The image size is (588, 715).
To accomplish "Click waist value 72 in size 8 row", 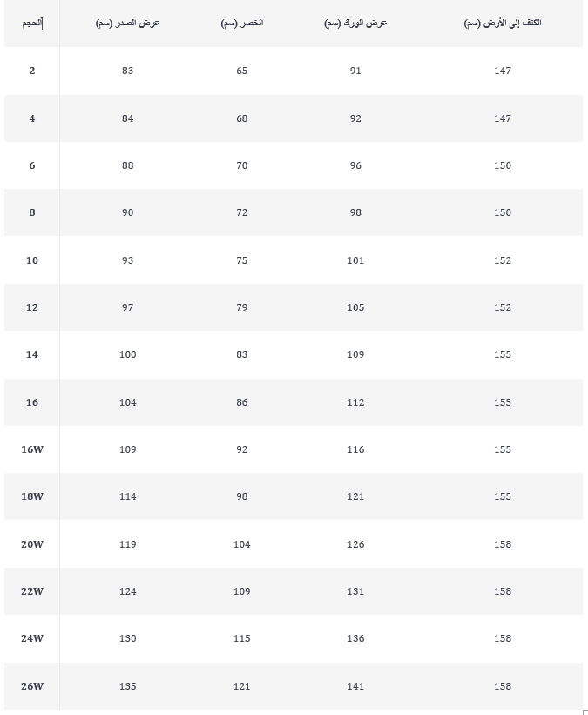I will click(x=242, y=212).
